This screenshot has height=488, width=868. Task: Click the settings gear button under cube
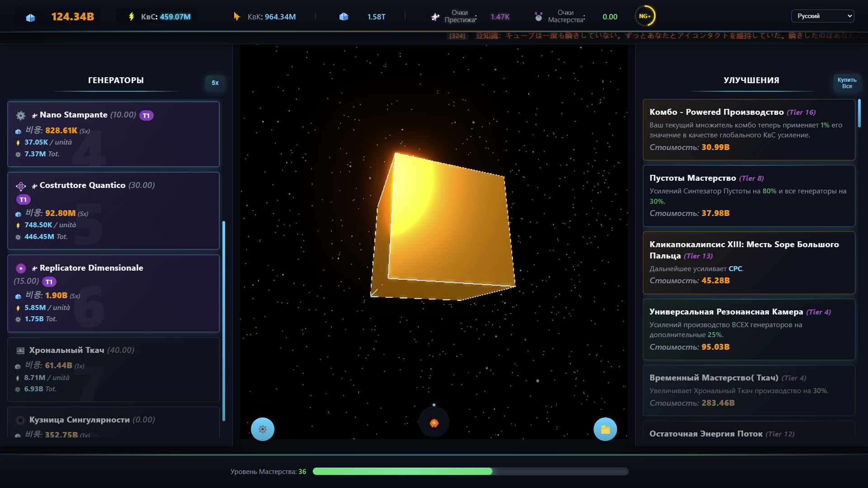[x=262, y=429]
